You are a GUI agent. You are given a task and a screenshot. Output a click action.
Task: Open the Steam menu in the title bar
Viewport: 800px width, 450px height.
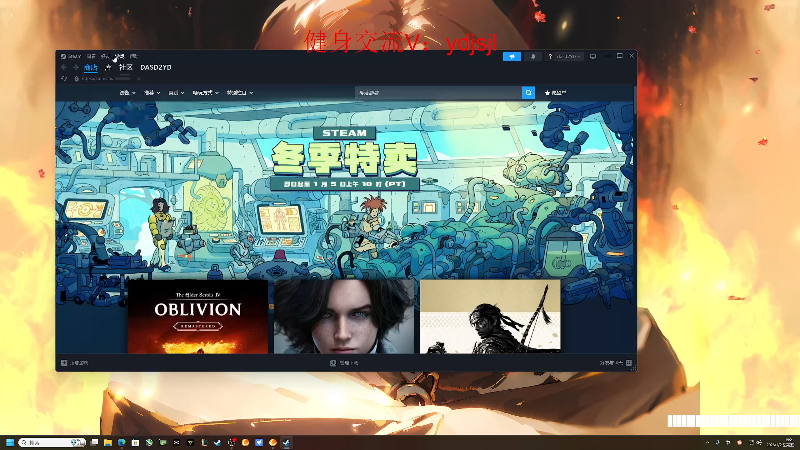pyautogui.click(x=71, y=57)
